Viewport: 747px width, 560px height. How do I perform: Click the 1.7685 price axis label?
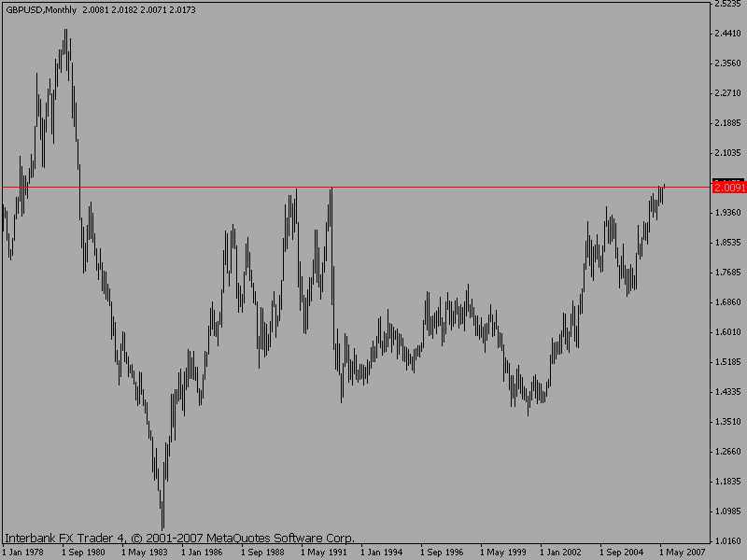point(727,273)
